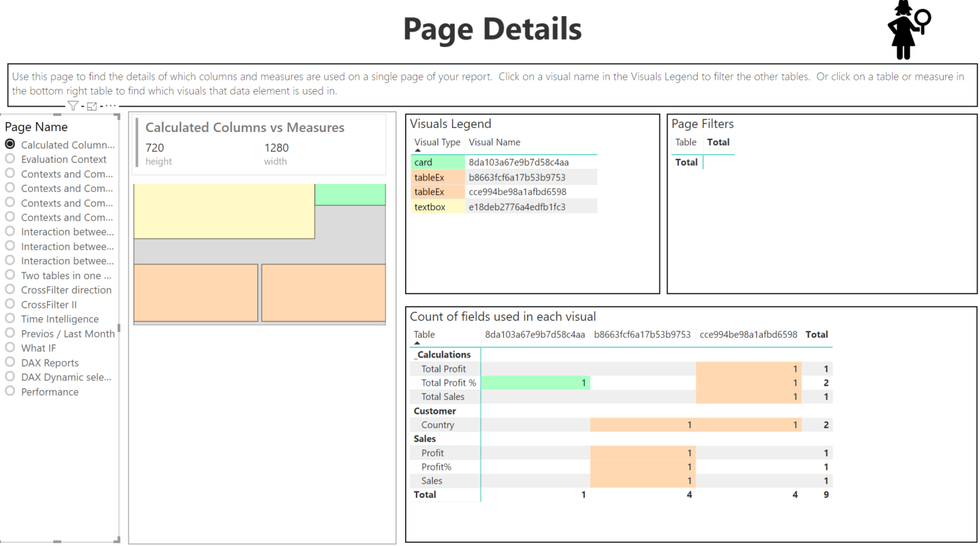Image resolution: width=980 pixels, height=546 pixels.
Task: Click column header cce994be98a1afbd6598
Action: (748, 335)
